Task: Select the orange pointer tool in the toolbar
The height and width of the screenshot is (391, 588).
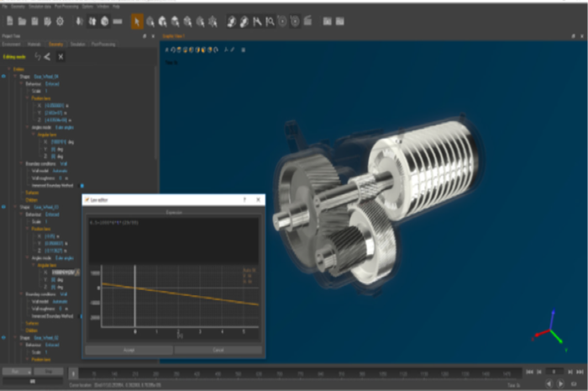Action: click(137, 21)
